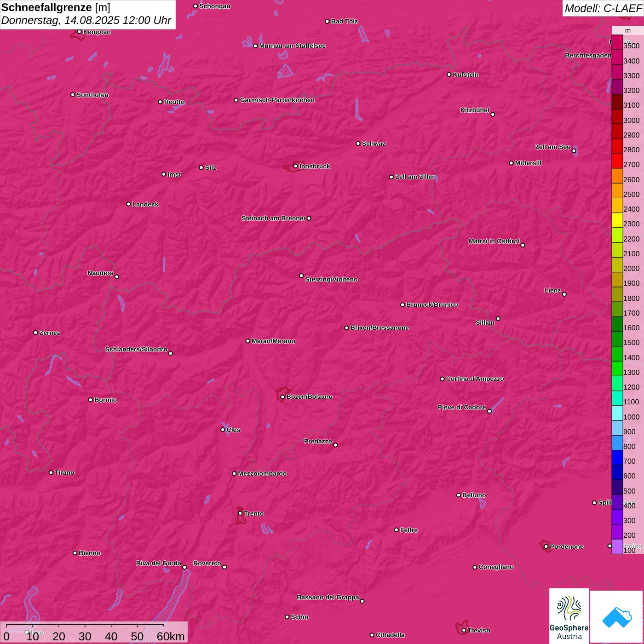
Task: Click the legend unit label m
Action: [627, 30]
